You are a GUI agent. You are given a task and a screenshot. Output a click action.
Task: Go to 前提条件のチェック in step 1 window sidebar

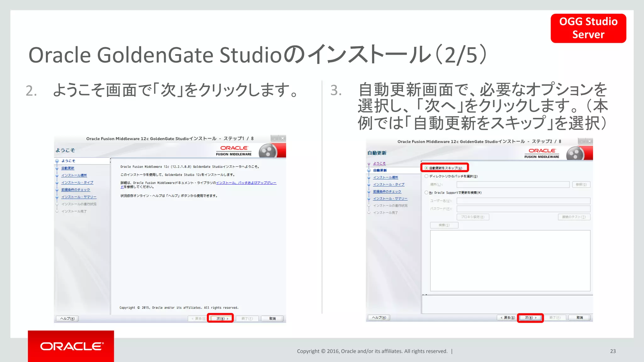[75, 190]
